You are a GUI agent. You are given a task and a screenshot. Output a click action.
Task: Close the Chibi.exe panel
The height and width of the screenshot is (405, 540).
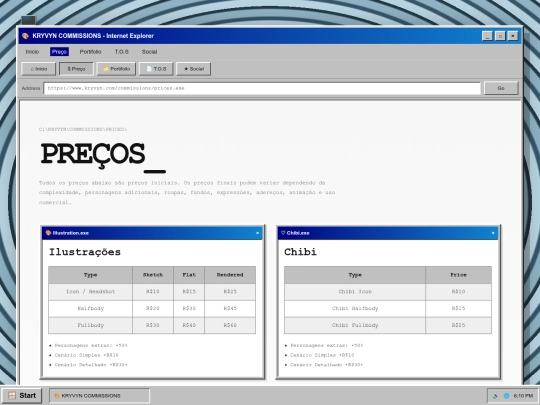click(493, 233)
